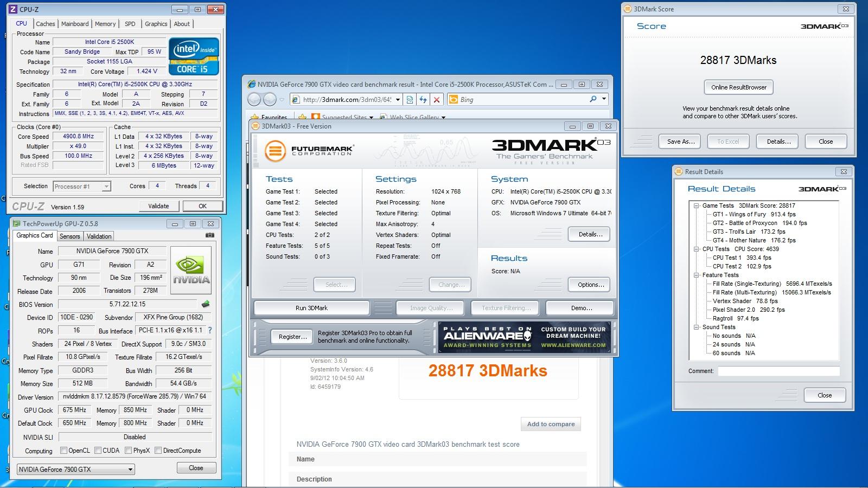Enable the CUDA checkbox in GPU-Z
The width and height of the screenshot is (868, 488).
point(98,451)
